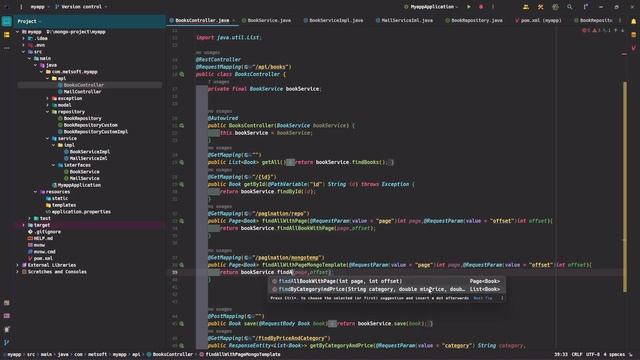Open the Code With Me person icon
The height and width of the screenshot is (360, 640).
[x=526, y=7]
